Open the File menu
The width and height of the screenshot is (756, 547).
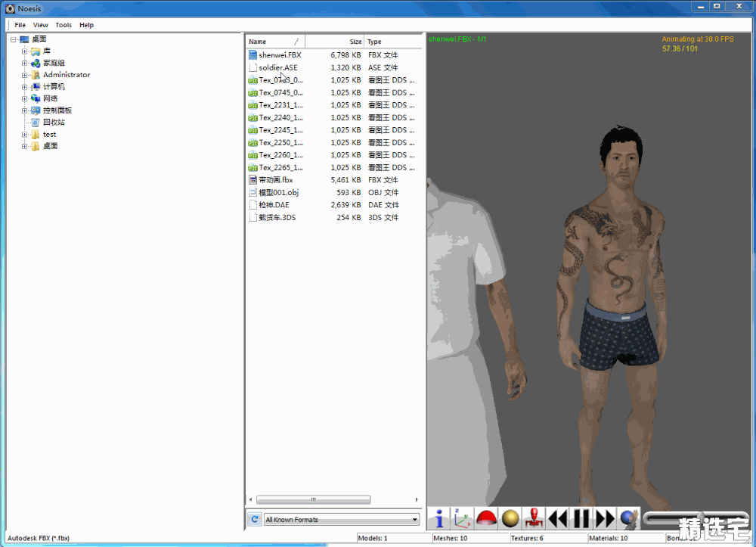(20, 25)
